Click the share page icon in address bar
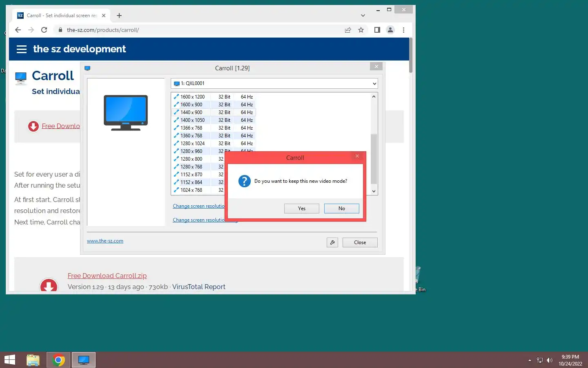This screenshot has height=368, width=588. click(x=348, y=30)
